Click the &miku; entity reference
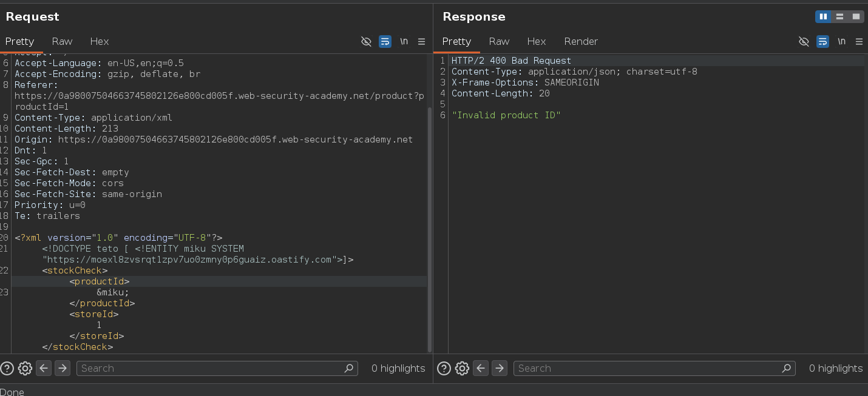 pyautogui.click(x=113, y=292)
